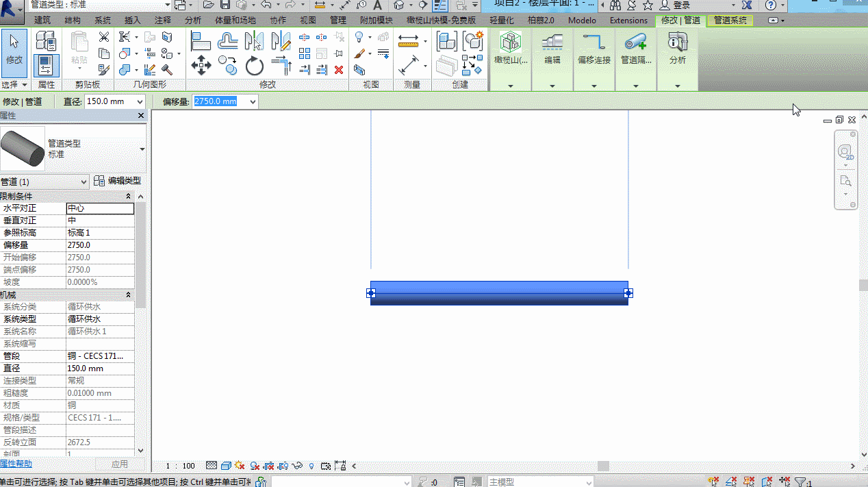Collapse the 限制条件 properties section
The image size is (868, 487).
click(x=129, y=197)
